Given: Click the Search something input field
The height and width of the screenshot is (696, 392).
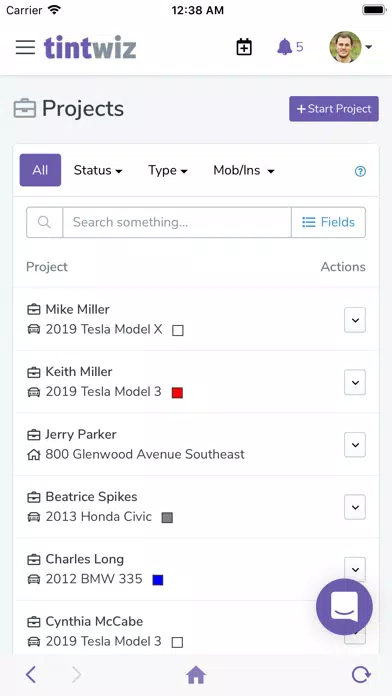Looking at the screenshot, I should click(177, 222).
